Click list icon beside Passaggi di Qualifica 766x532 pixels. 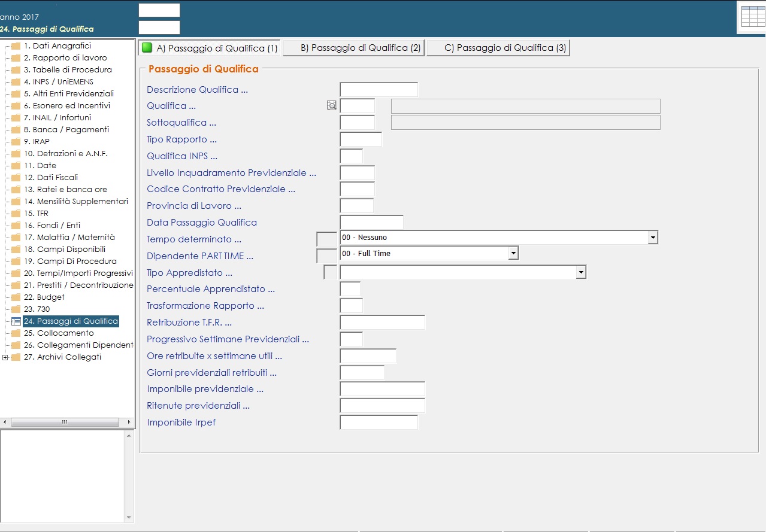click(x=16, y=321)
